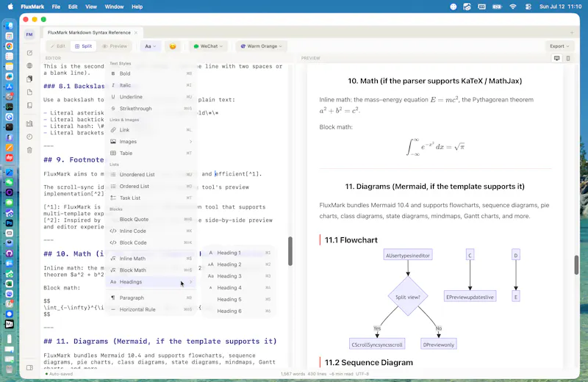Open Control Center in the menu bar
Viewport: 588px width, 382px height.
[x=528, y=7]
